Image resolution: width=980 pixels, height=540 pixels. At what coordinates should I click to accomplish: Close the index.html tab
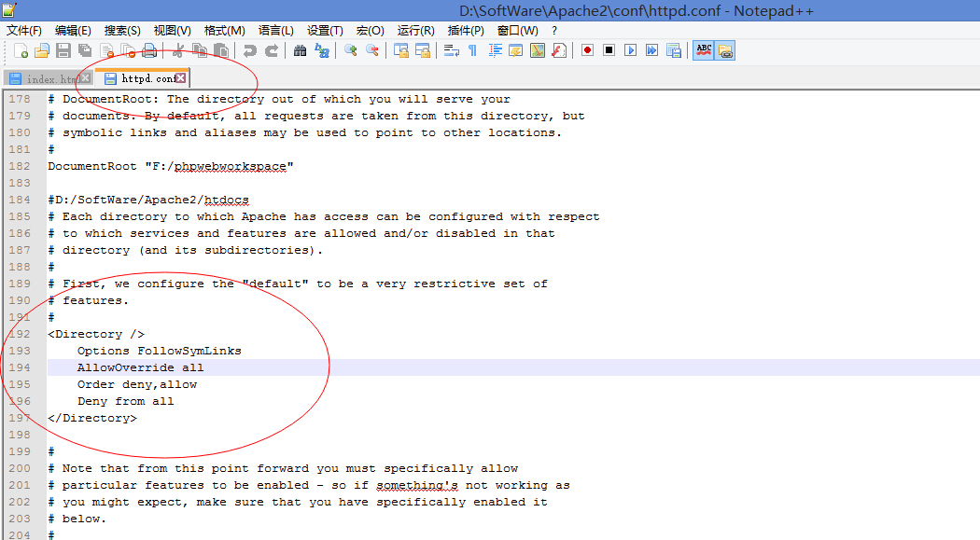click(x=86, y=78)
